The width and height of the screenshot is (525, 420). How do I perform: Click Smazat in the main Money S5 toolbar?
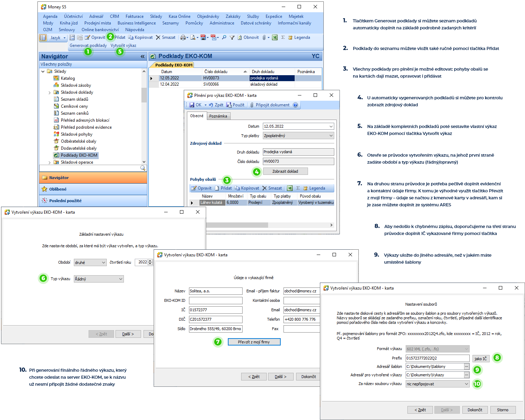pyautogui.click(x=166, y=37)
